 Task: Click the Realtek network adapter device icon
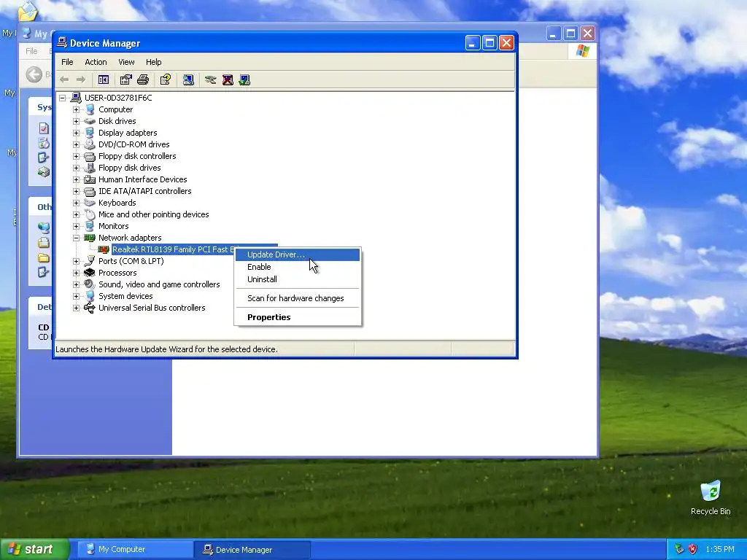pyautogui.click(x=104, y=249)
